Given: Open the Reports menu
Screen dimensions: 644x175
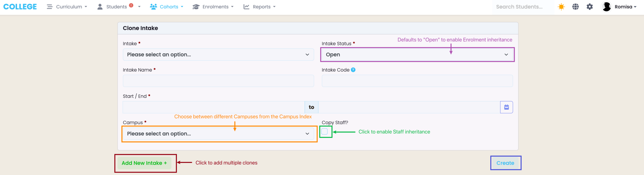Looking at the screenshot, I should tap(260, 7).
